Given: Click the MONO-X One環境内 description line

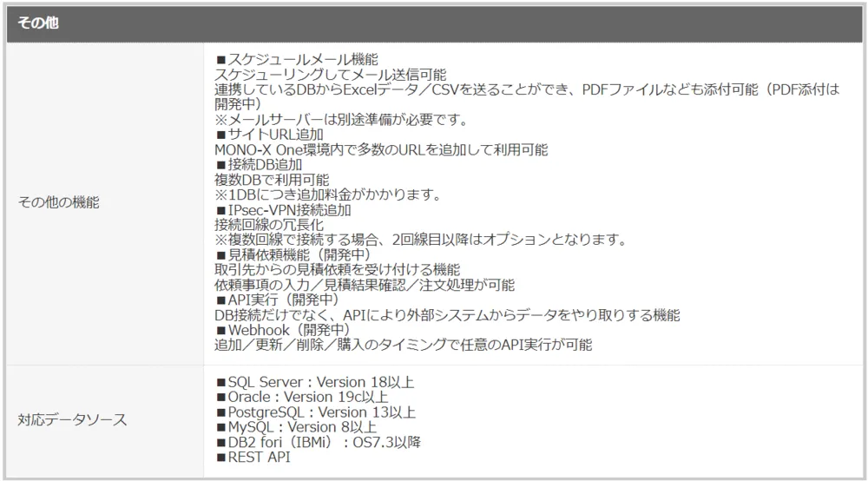Looking at the screenshot, I should tap(381, 149).
